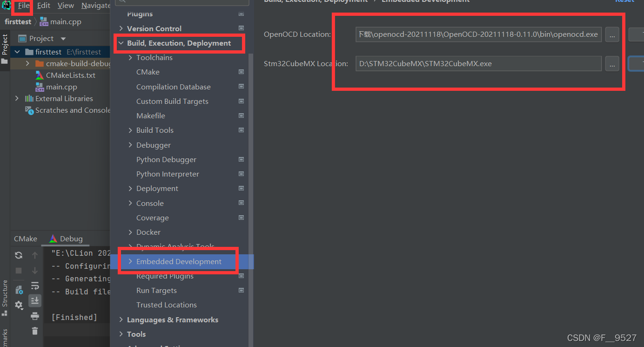Screen dimensions: 644x347
Task: Expand the Docker settings node
Action: (130, 232)
